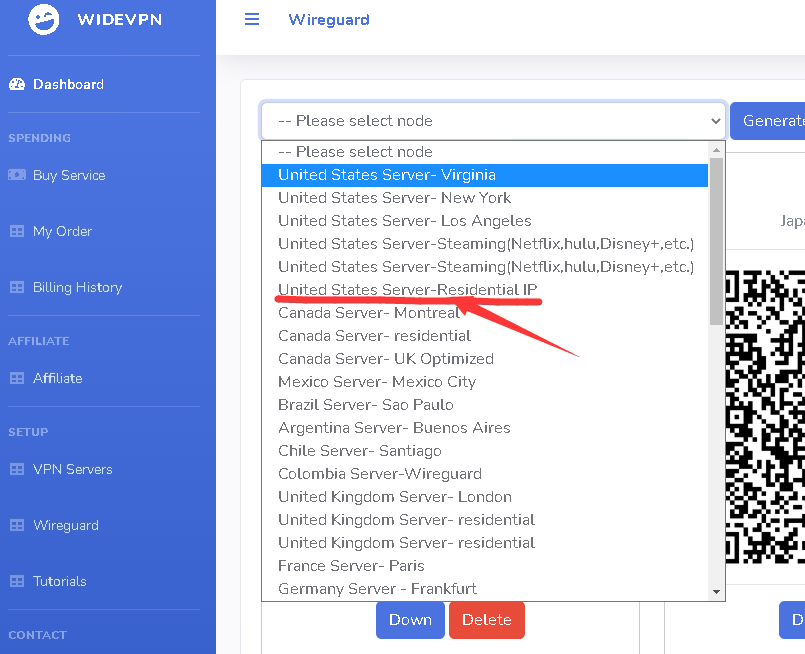This screenshot has height=654, width=805.
Task: Click the Billing History table icon
Action: tap(17, 287)
